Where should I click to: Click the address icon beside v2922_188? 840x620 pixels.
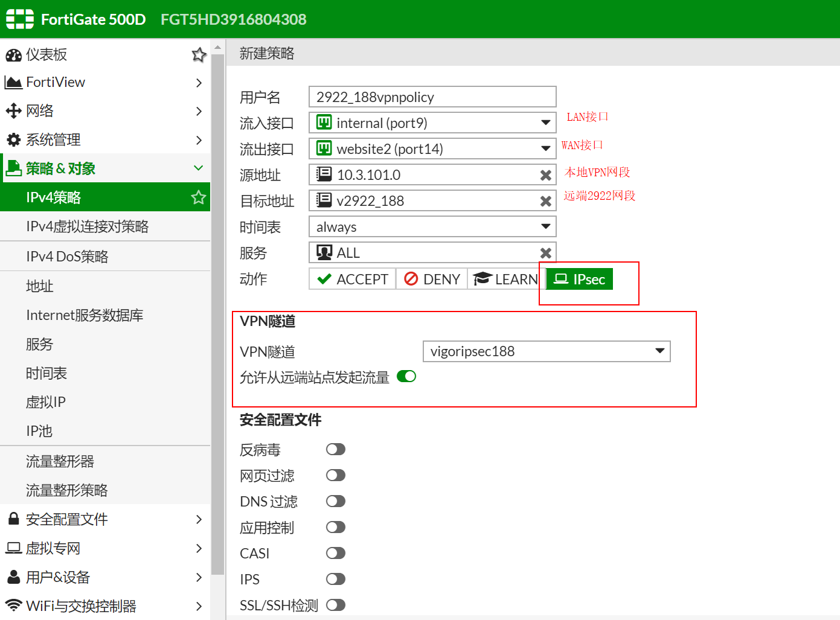324,200
